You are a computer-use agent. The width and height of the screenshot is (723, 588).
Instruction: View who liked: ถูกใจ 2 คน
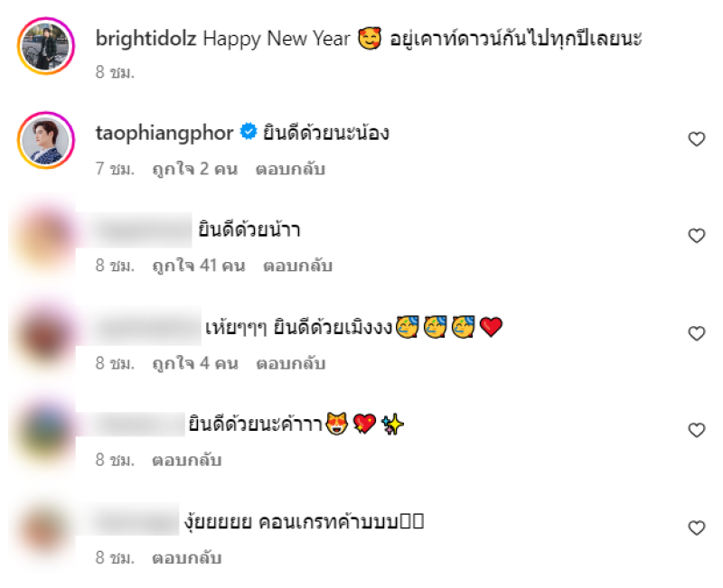pyautogui.click(x=195, y=169)
